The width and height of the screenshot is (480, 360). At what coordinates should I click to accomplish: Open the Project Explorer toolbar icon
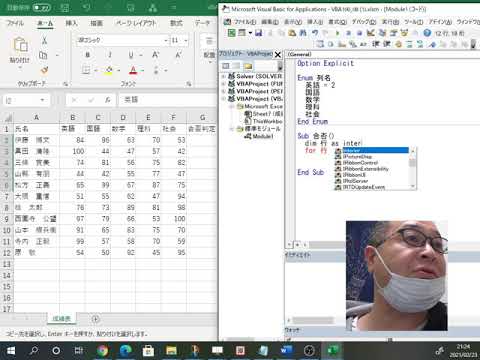382,33
